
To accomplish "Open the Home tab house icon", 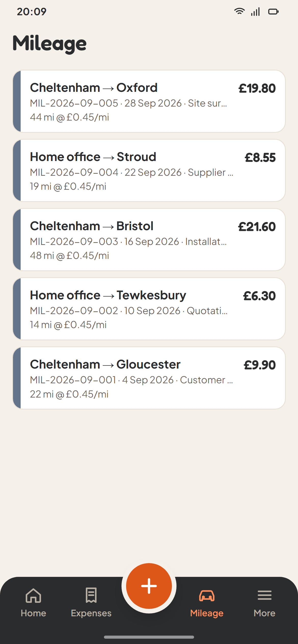I will click(x=33, y=595).
